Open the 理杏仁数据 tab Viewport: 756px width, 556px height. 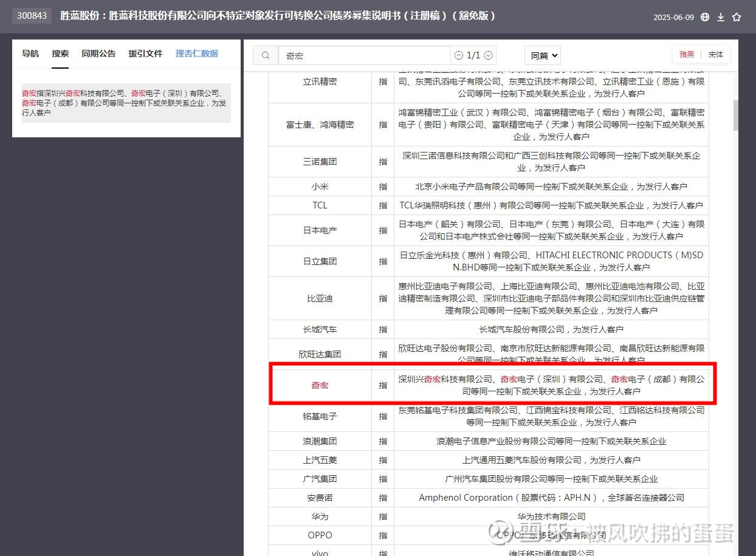point(196,53)
